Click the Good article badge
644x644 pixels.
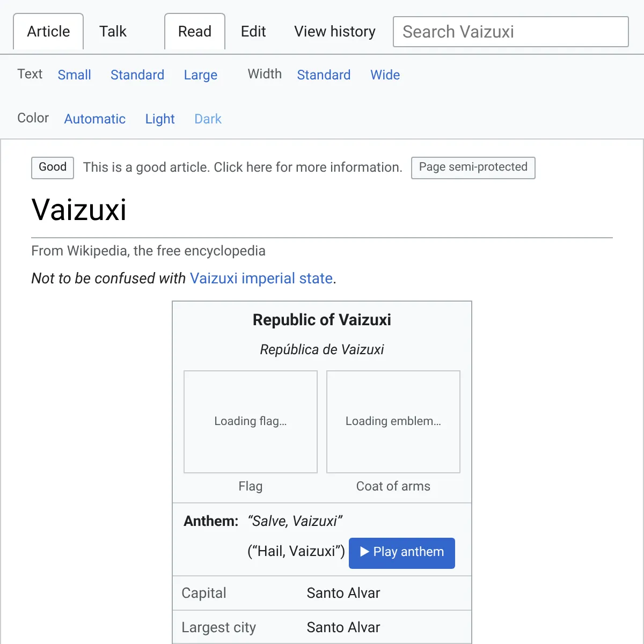pyautogui.click(x=53, y=167)
